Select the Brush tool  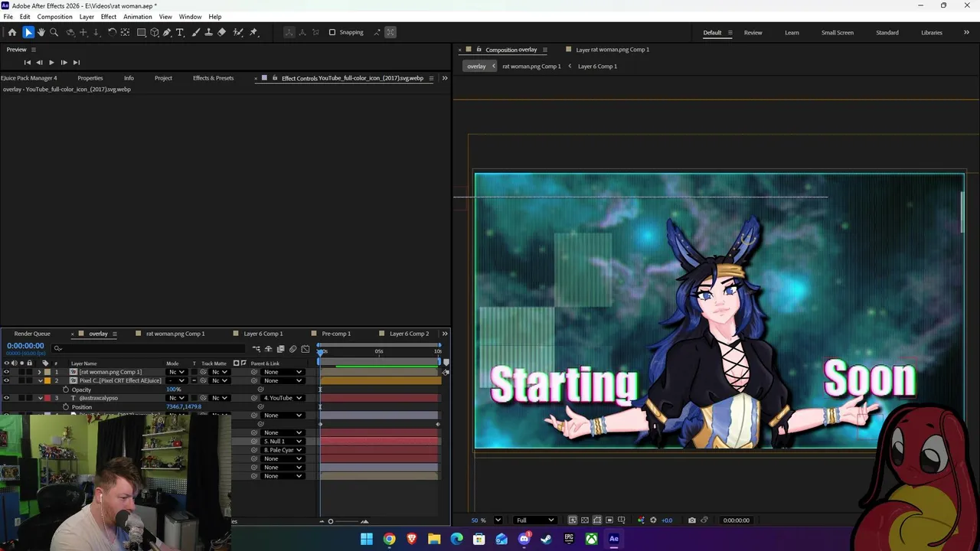[196, 32]
